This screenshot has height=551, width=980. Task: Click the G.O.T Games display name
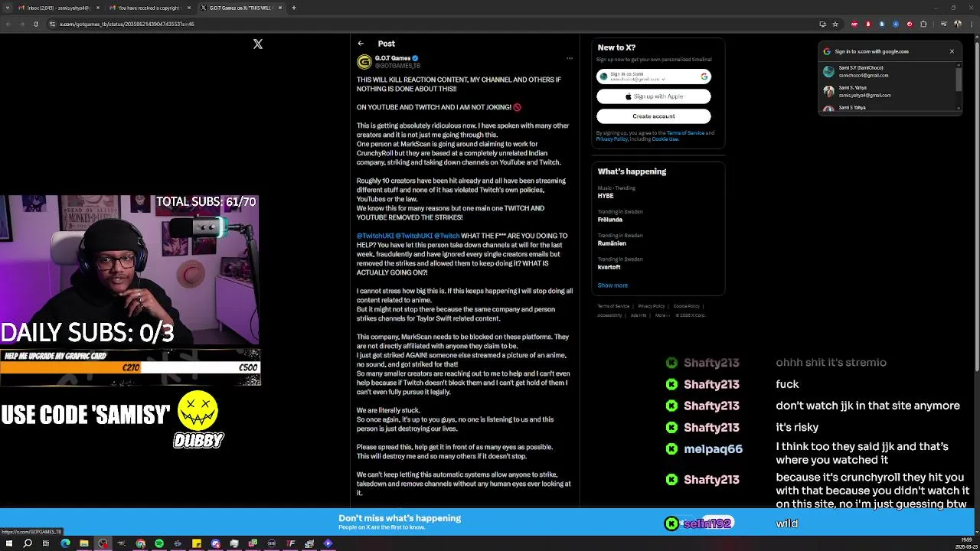(393, 58)
